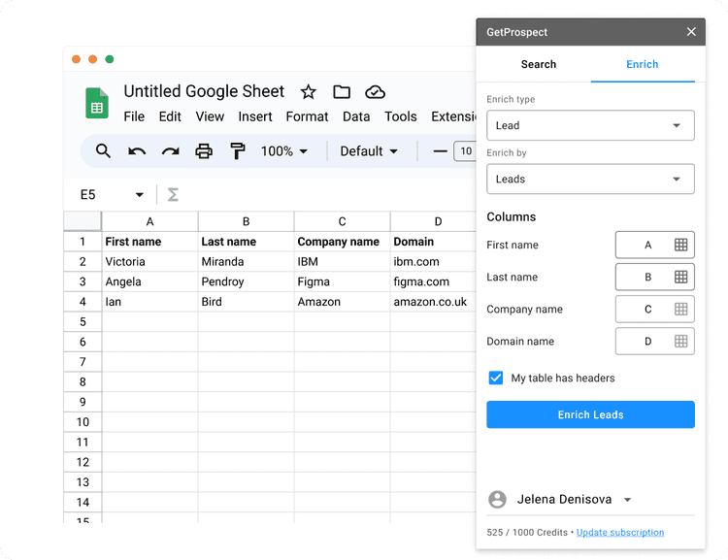Viewport: 728px width, 560px height.
Task: Click the First name column letter field
Action: (654, 245)
